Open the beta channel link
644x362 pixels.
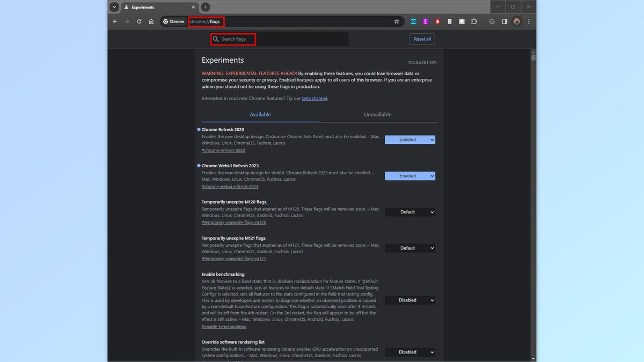tap(314, 98)
